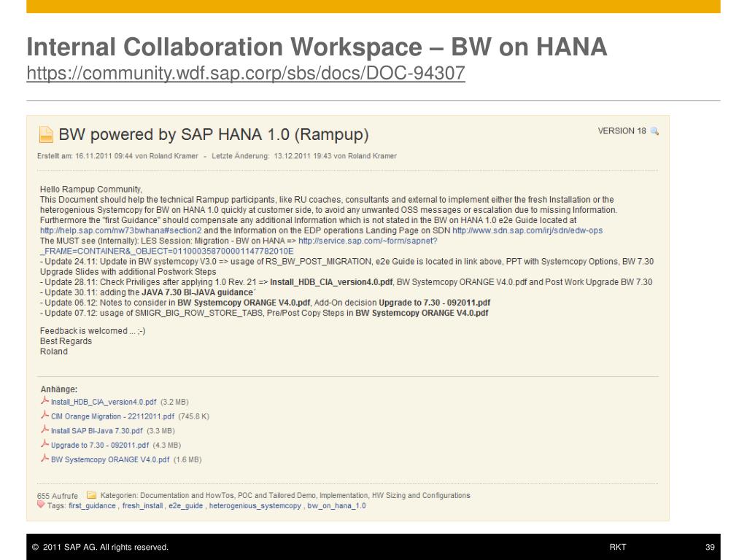Open Upgrade to 7.30 - 092011.pdf attachment
Image resolution: width=747 pixels, height=560 pixels.
point(100,445)
